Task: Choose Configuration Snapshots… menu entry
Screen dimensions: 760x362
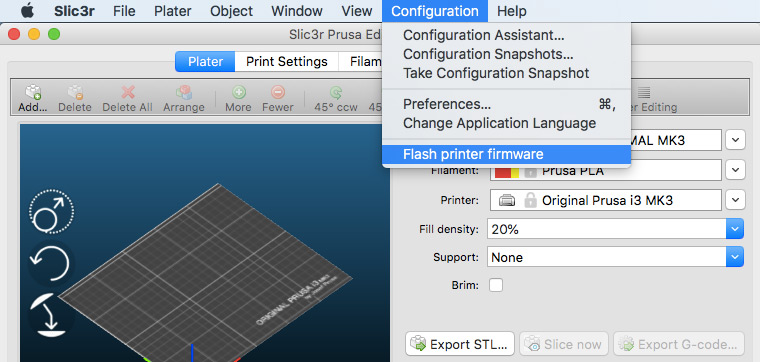Action: (507, 54)
